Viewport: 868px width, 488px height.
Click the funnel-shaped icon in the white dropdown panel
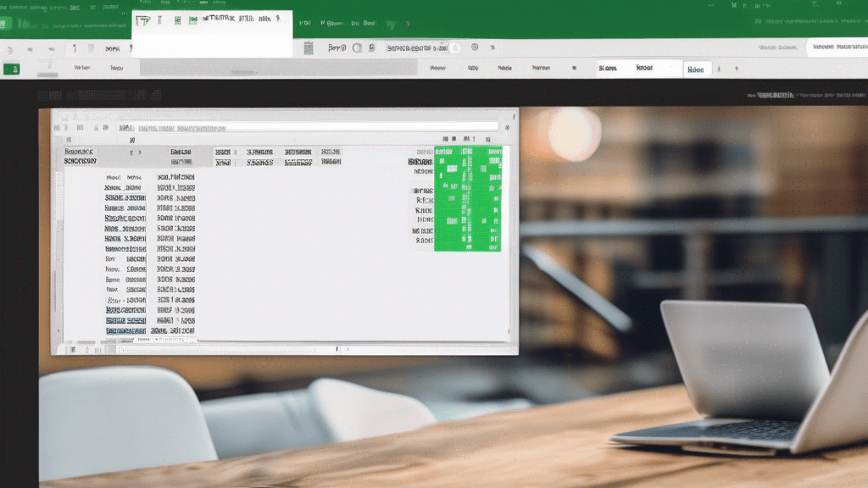click(142, 20)
